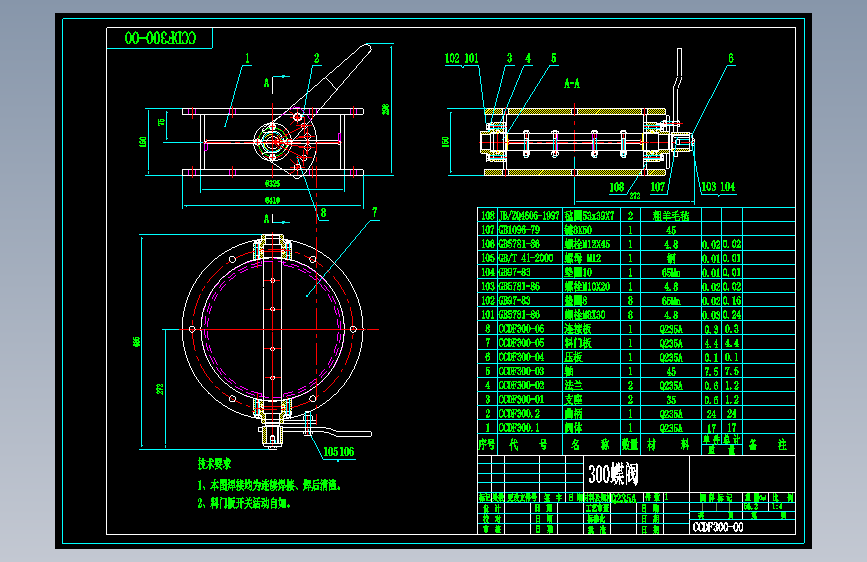
Task: Click "GB97-83" in row 102
Action: [515, 300]
